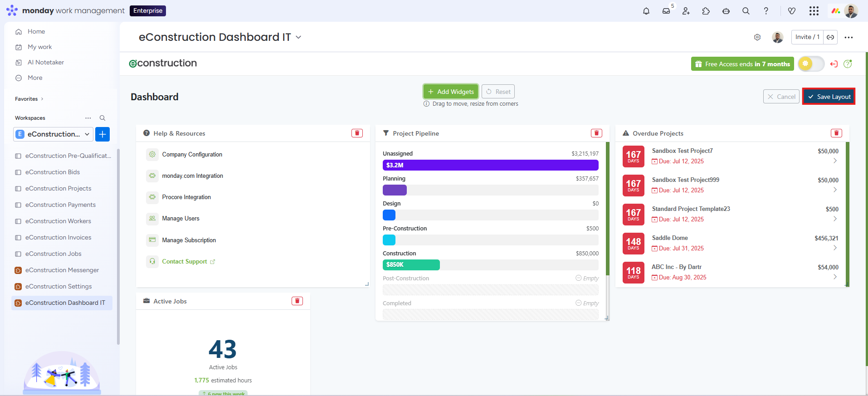
Task: Delete the Active Jobs widget
Action: click(x=297, y=301)
